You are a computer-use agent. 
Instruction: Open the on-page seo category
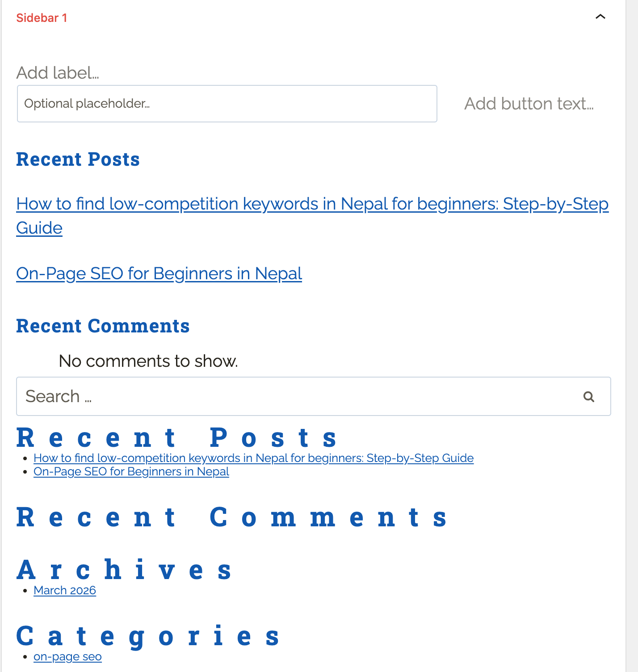click(67, 656)
